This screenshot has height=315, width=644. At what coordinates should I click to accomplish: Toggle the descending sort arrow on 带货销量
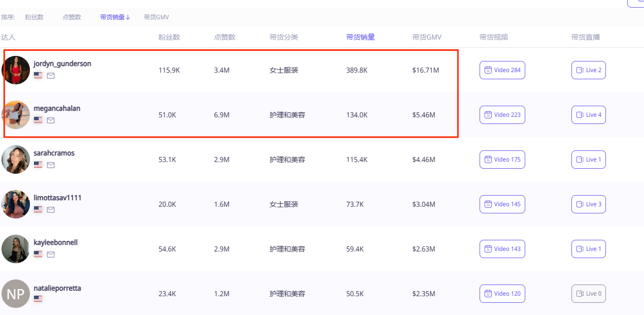tap(127, 17)
